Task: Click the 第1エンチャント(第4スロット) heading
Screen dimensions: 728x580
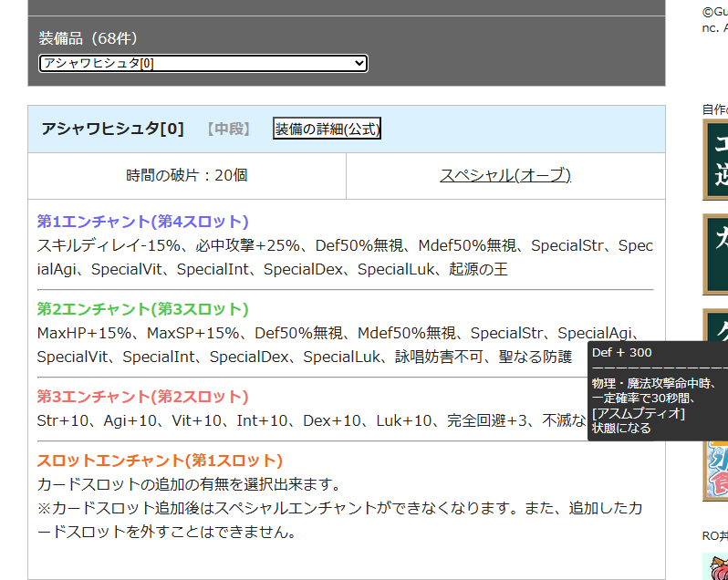Action: tap(142, 222)
